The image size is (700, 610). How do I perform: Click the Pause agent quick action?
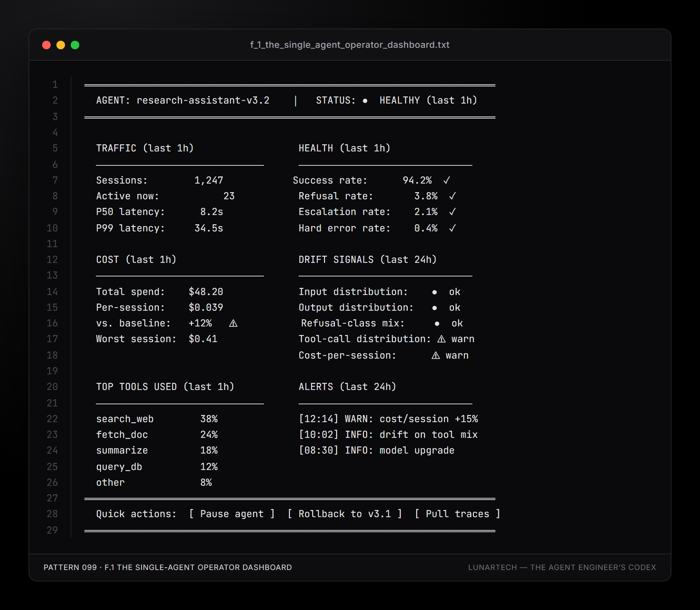pyautogui.click(x=232, y=514)
